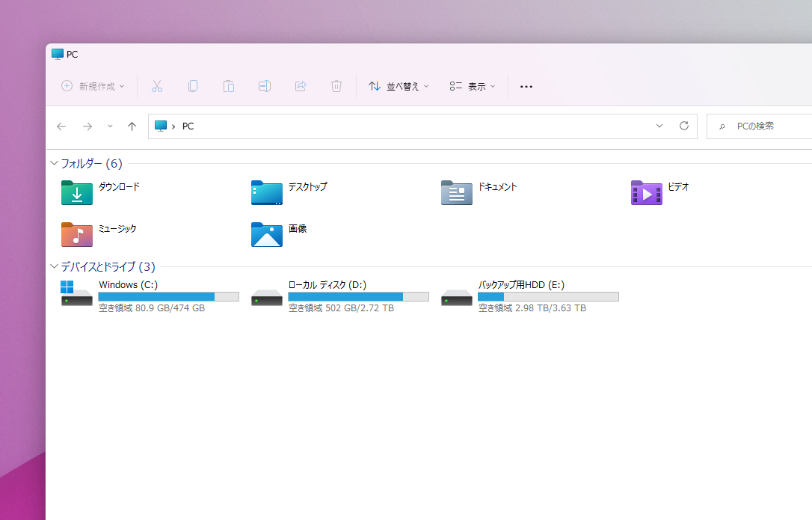The image size is (812, 520).
Task: Select the ミュージック folder icon
Action: coord(77,235)
